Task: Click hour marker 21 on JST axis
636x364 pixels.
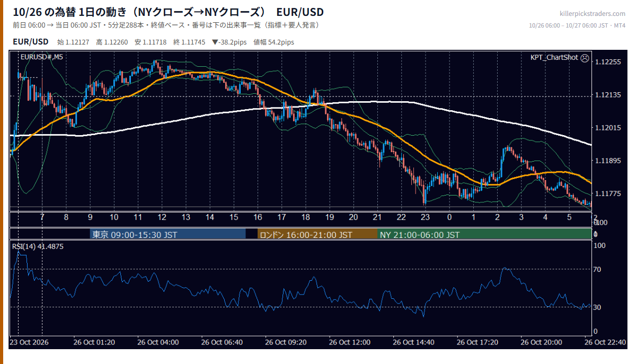Action: click(x=377, y=217)
